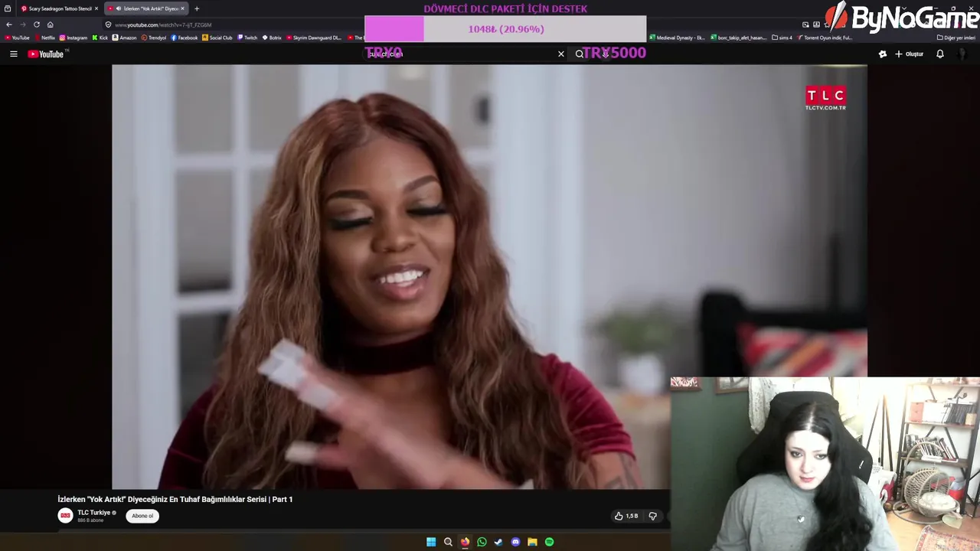
Task: Open the browser home button
Action: pos(51,24)
